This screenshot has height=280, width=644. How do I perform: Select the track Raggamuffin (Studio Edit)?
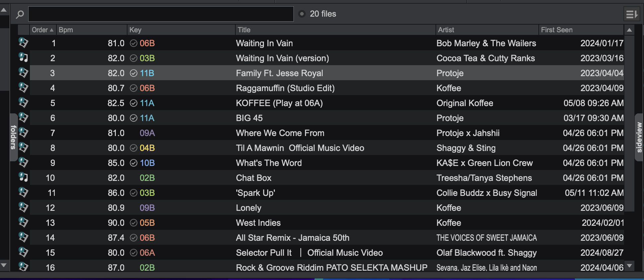click(x=285, y=88)
